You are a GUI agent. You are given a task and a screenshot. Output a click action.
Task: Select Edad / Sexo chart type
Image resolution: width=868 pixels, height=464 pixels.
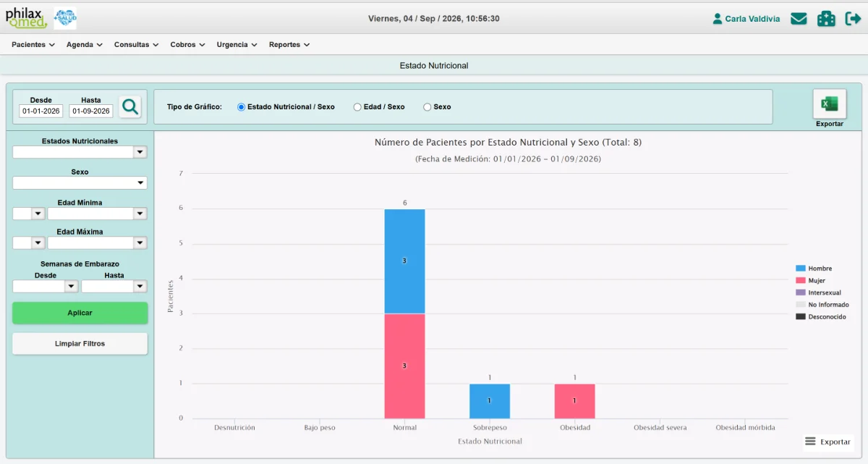[357, 107]
